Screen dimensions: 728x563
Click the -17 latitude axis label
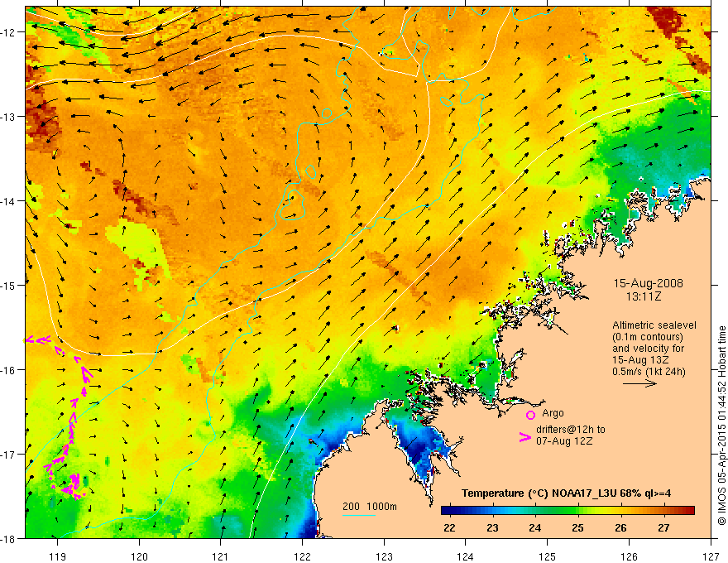click(8, 454)
